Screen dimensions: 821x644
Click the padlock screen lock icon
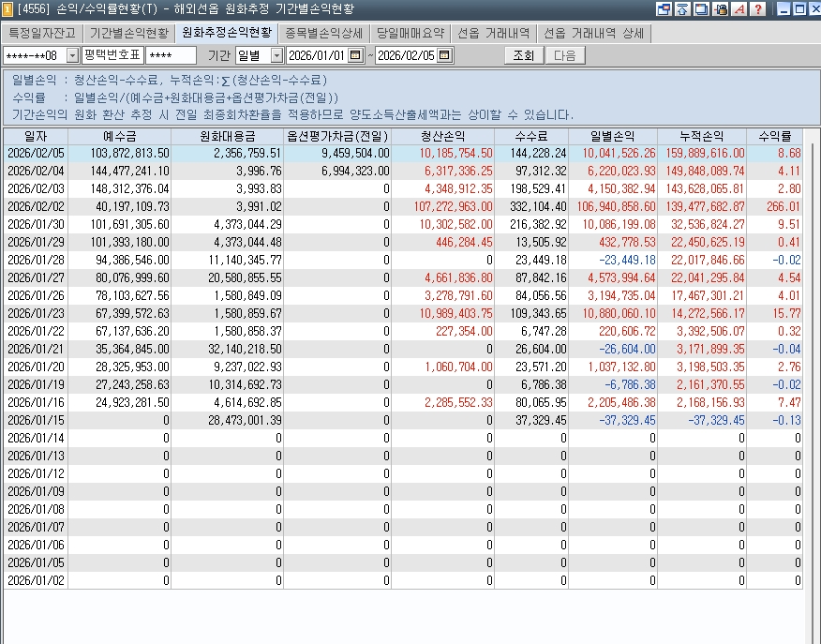coord(721,8)
